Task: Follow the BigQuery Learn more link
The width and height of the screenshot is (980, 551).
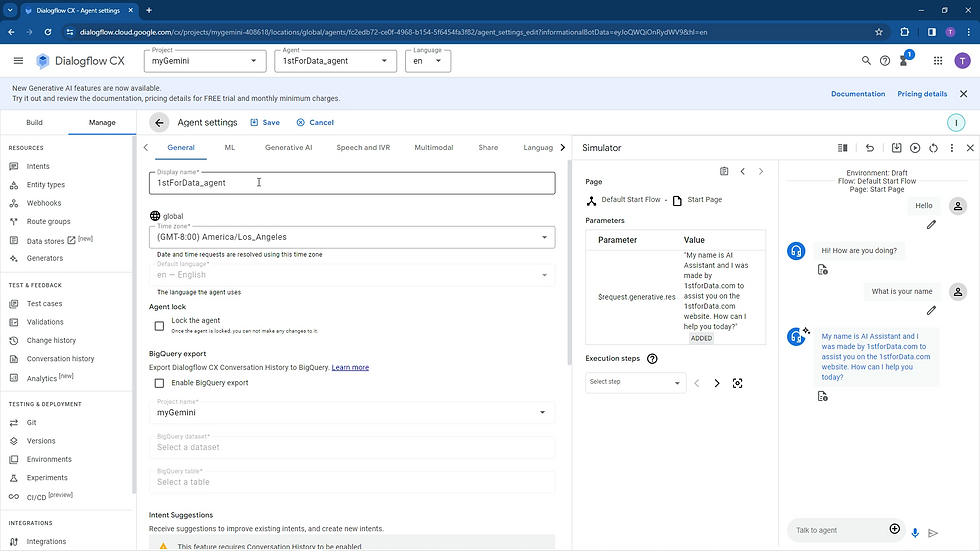Action: (350, 367)
